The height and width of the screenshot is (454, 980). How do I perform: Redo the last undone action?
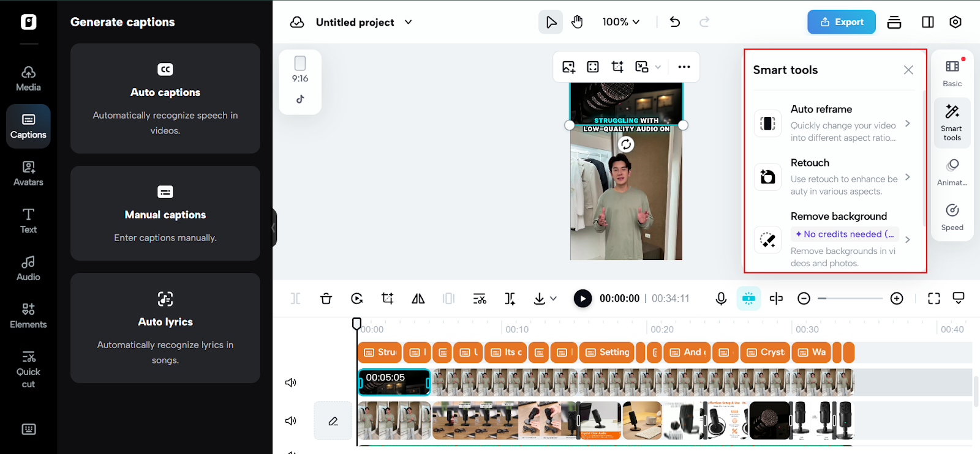point(704,22)
